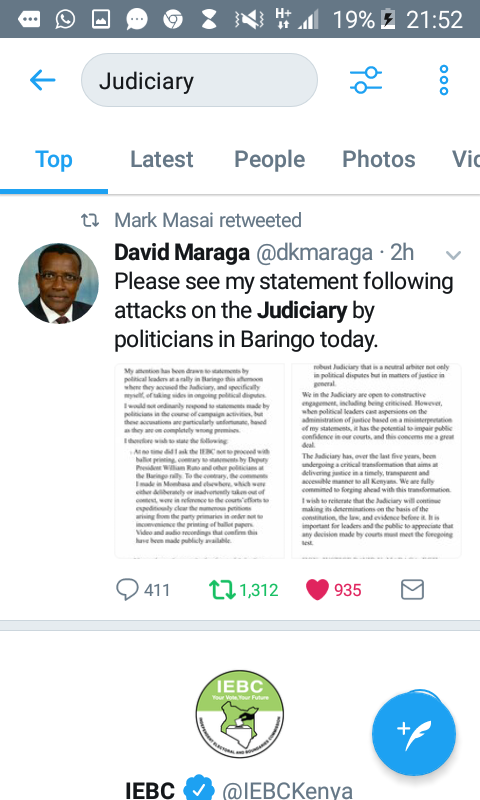Viewport: 480px width, 800px height.
Task: Switch to the Photos tab
Action: 378,159
